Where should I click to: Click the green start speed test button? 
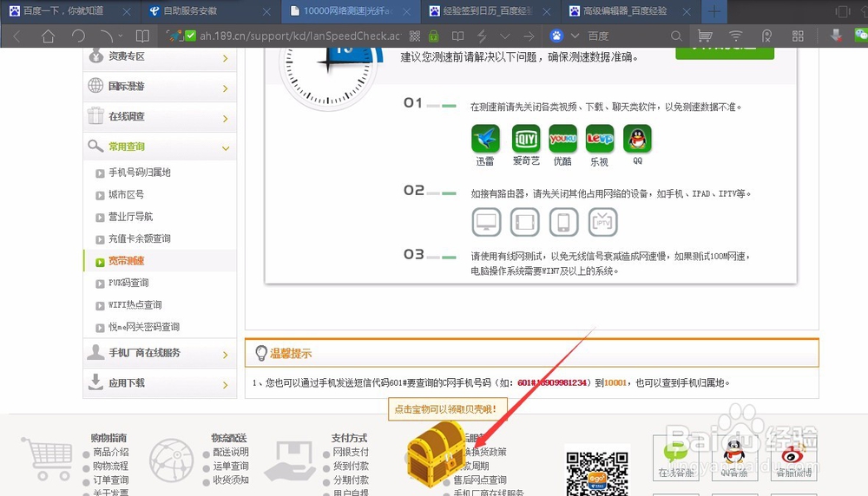pyautogui.click(x=725, y=53)
